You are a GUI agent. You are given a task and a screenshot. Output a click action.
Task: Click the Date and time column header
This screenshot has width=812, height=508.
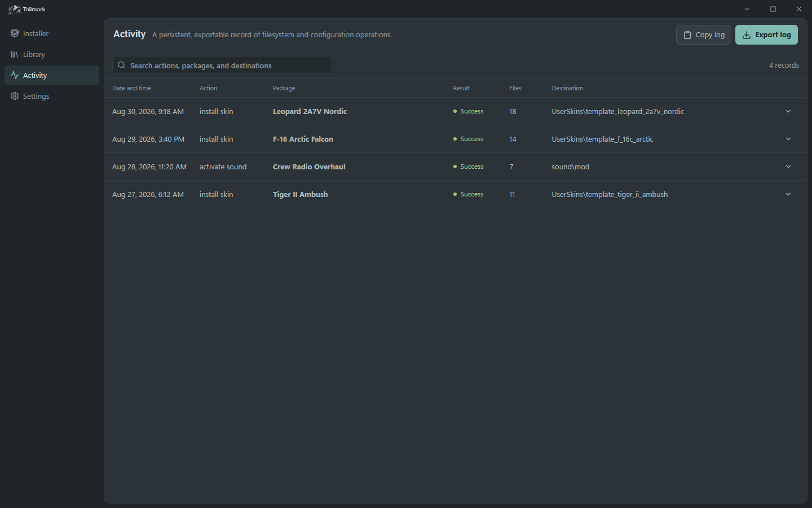tap(131, 88)
